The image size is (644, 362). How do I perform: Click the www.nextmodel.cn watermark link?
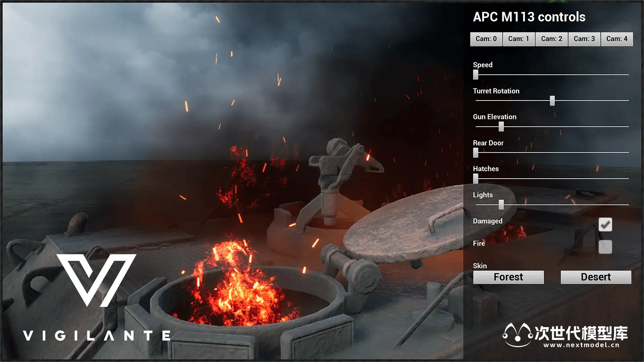pos(581,345)
